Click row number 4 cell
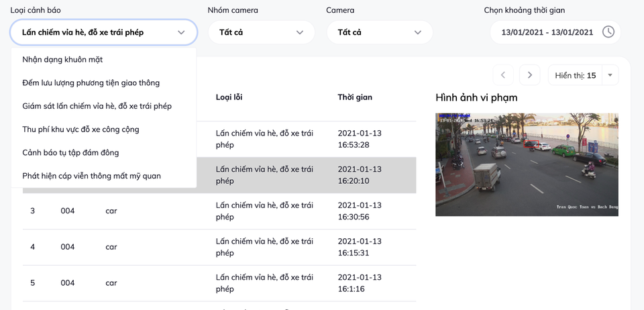The image size is (644, 310). click(32, 247)
